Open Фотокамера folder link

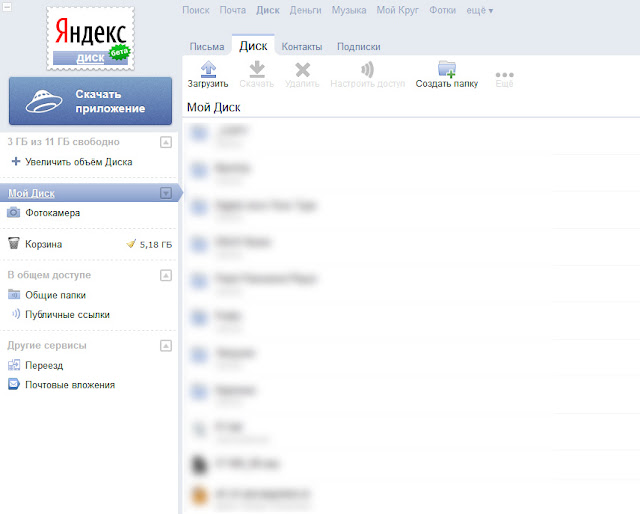[x=53, y=213]
